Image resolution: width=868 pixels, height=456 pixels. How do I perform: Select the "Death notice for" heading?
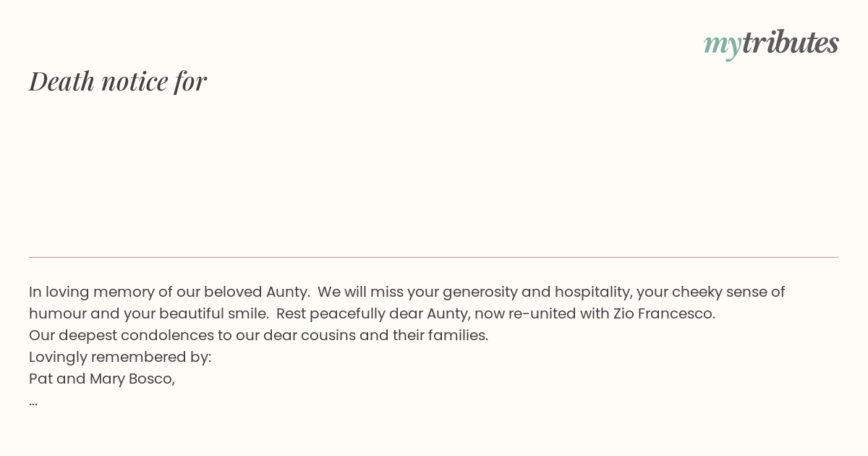click(x=118, y=81)
